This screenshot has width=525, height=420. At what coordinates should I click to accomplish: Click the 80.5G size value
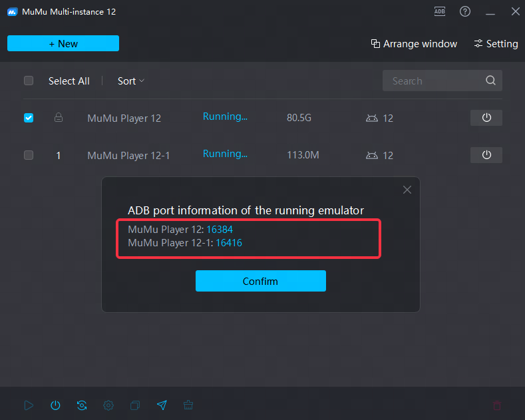pos(299,118)
